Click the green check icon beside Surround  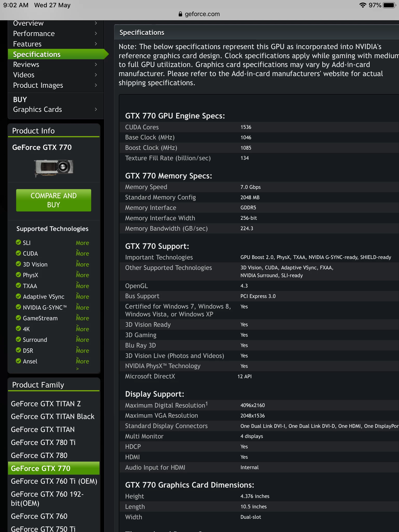18,339
